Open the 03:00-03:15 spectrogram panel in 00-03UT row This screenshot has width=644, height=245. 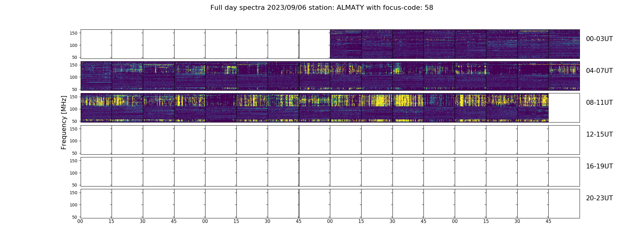point(470,44)
